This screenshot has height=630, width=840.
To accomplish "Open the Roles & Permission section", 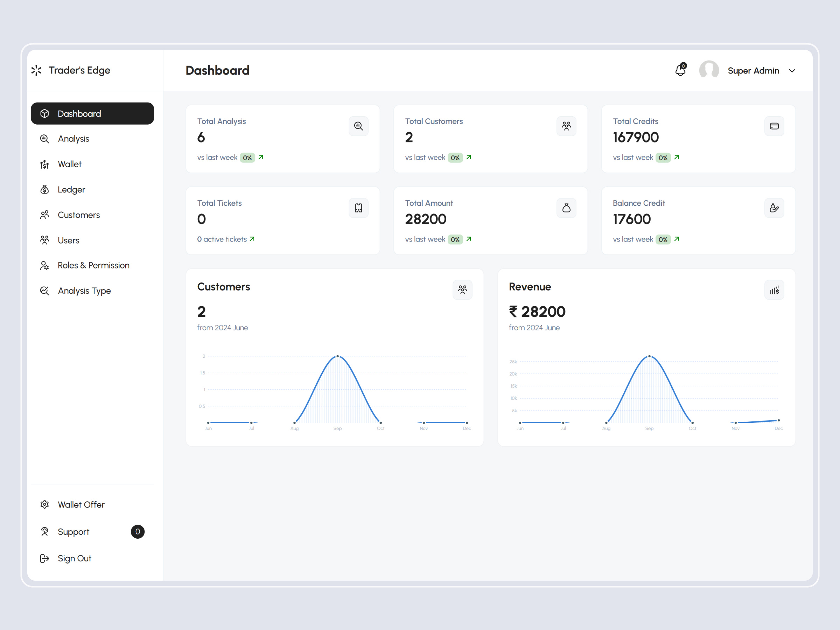I will click(x=93, y=265).
